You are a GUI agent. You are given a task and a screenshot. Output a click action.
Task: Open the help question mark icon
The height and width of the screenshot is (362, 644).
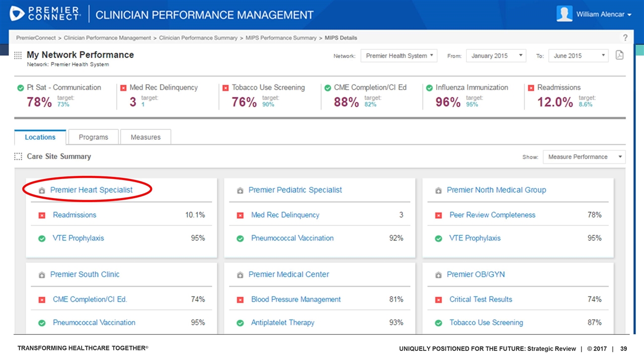625,38
